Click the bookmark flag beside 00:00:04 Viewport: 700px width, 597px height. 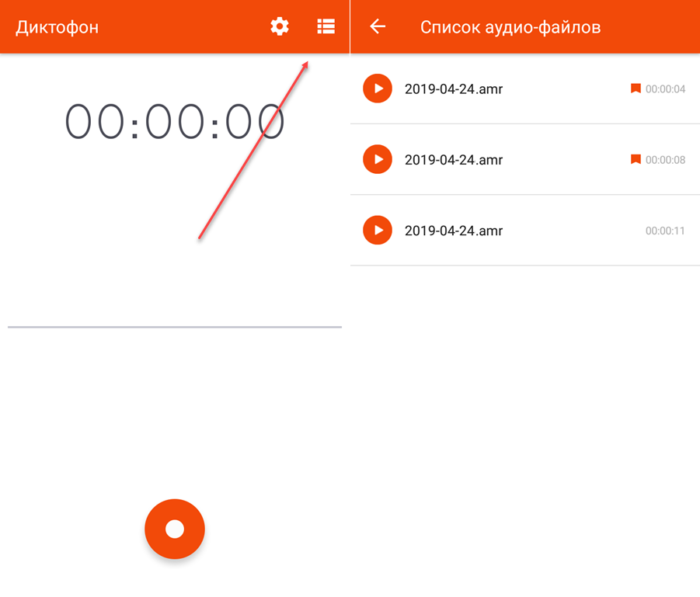[635, 89]
